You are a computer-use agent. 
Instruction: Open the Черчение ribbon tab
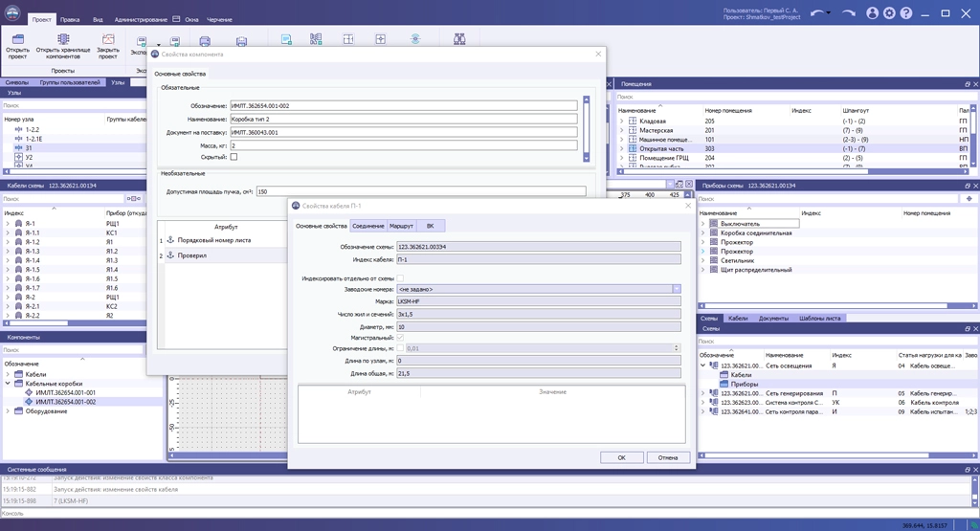click(219, 19)
